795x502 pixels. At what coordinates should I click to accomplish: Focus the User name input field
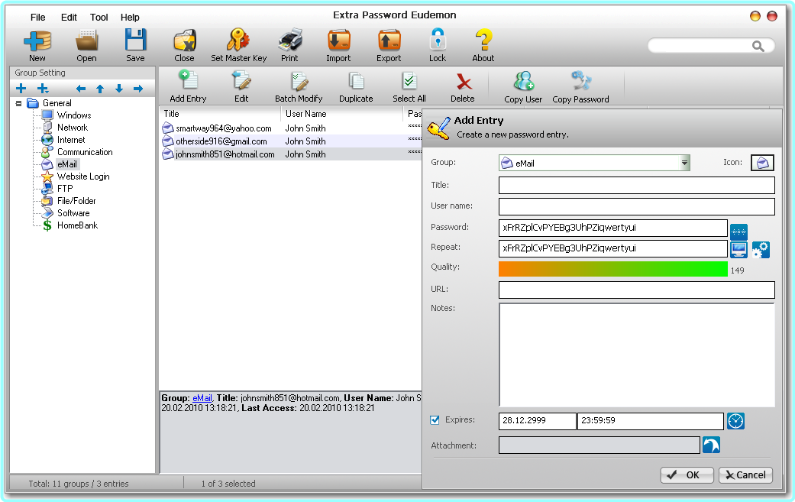tap(636, 206)
